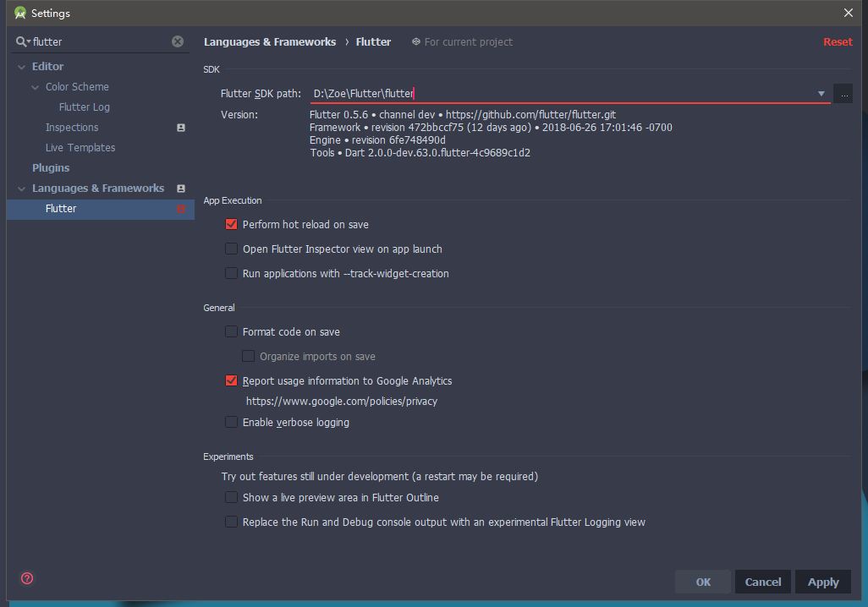Viewport: 868px width, 607px height.
Task: Select Color Scheme tree item
Action: [x=77, y=87]
